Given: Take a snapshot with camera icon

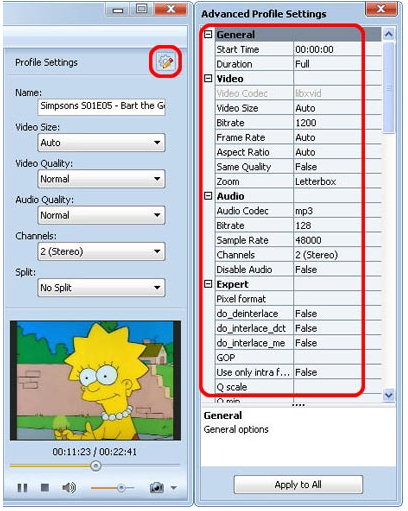Looking at the screenshot, I should pyautogui.click(x=157, y=488).
